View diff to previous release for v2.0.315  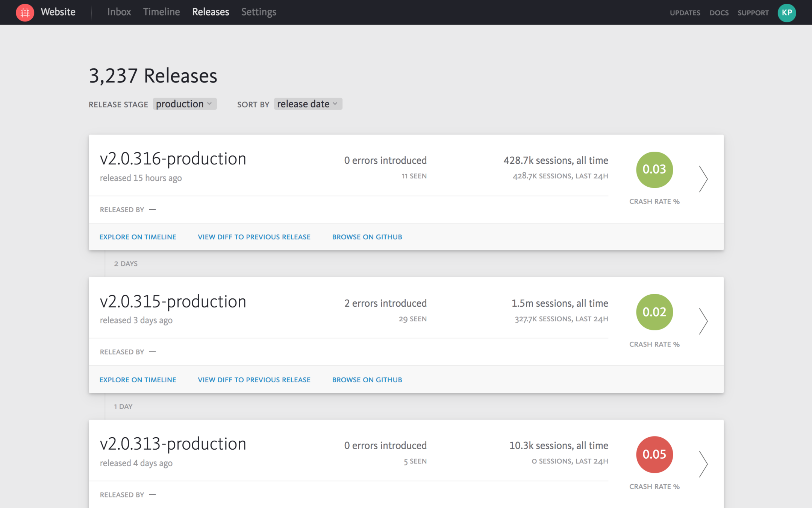coord(254,380)
